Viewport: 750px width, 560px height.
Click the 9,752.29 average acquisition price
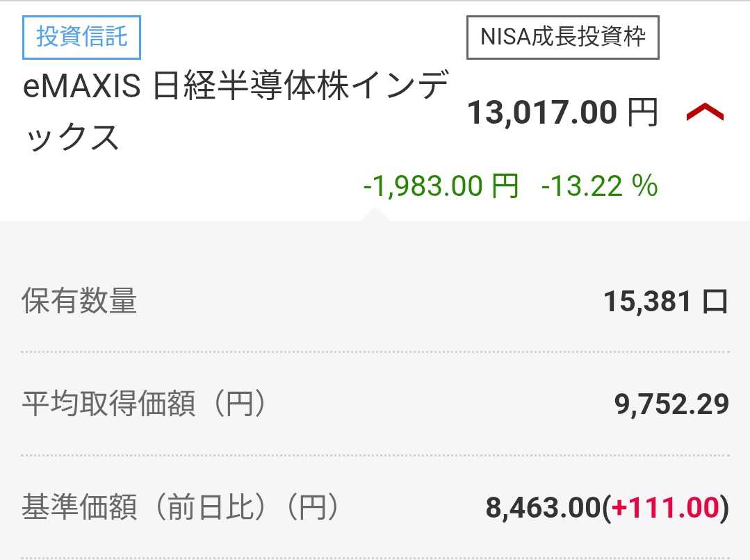[x=671, y=404]
